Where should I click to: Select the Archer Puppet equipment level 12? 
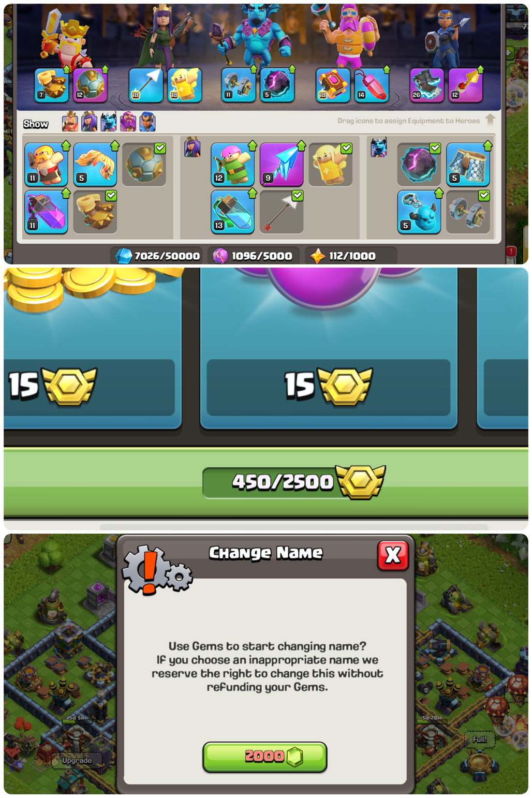232,165
